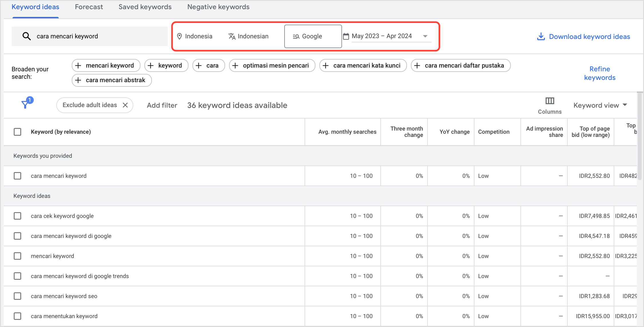Add 'mencari keyword' to broaden search
644x327 pixels.
click(106, 66)
